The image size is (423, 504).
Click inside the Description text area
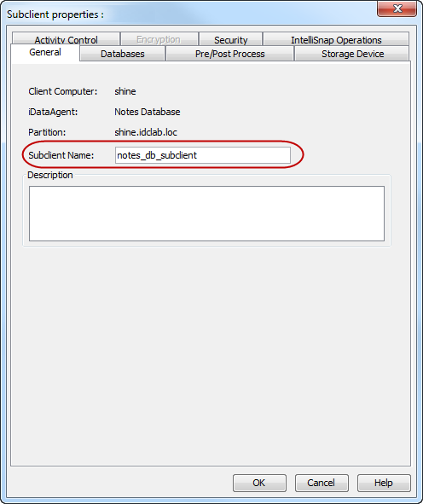click(206, 213)
